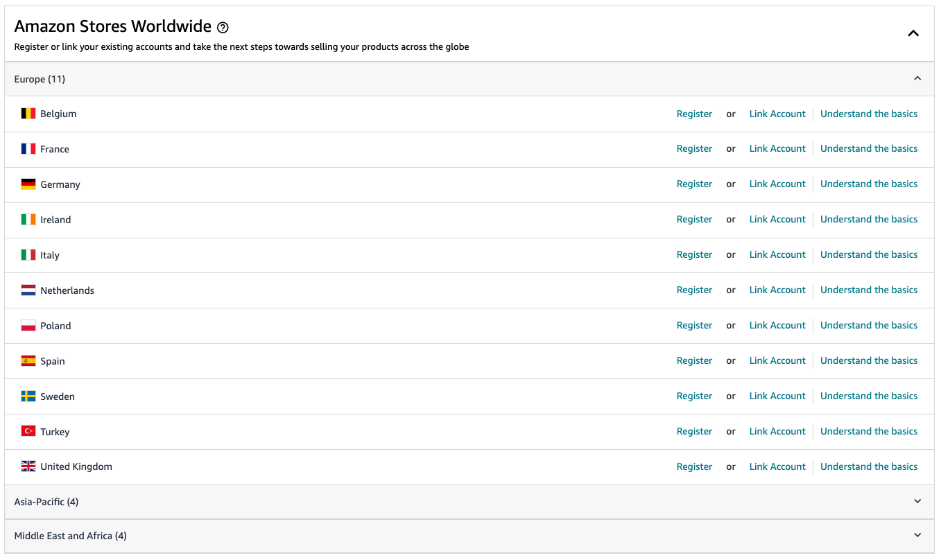
Task: Register for the France store
Action: click(x=694, y=148)
